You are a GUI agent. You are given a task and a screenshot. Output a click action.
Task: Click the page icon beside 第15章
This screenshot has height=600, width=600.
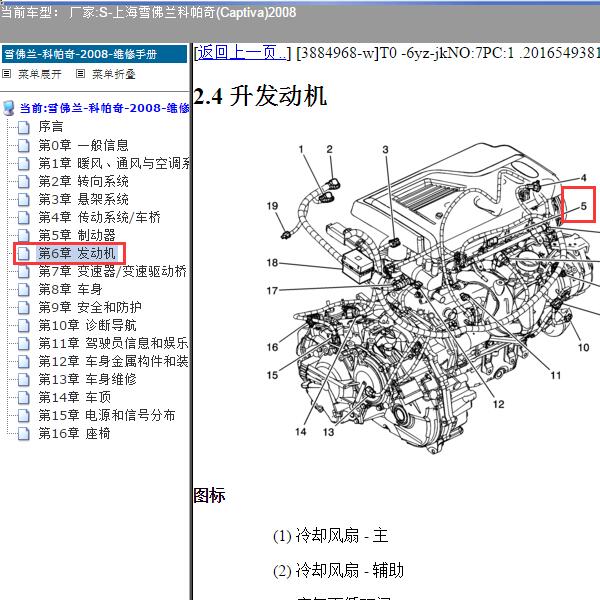24,415
